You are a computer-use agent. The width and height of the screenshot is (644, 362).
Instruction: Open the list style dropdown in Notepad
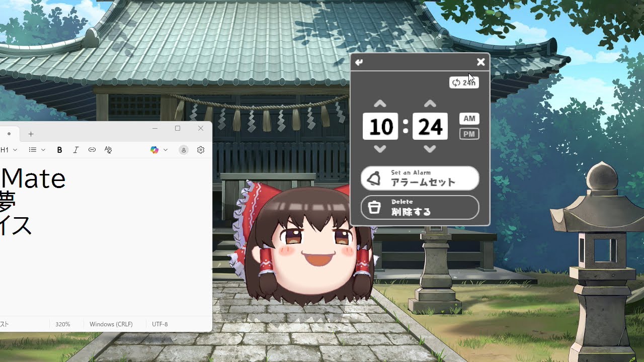[37, 150]
